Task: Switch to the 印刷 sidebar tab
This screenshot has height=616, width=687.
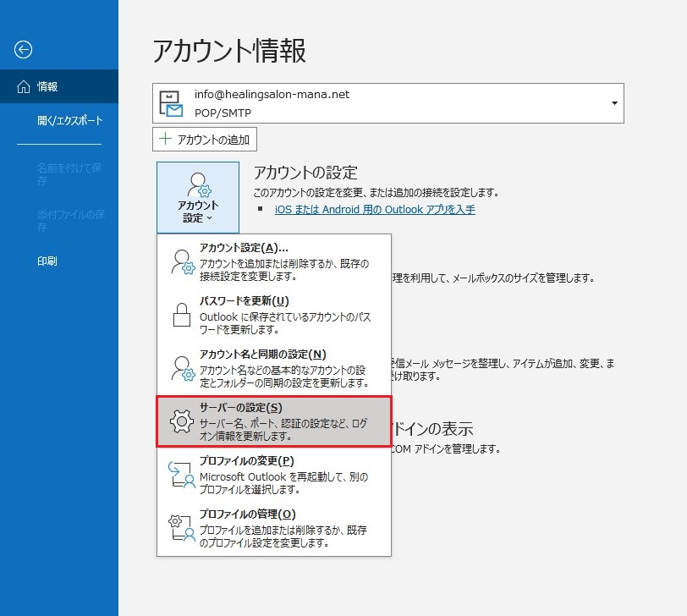Action: [x=47, y=261]
